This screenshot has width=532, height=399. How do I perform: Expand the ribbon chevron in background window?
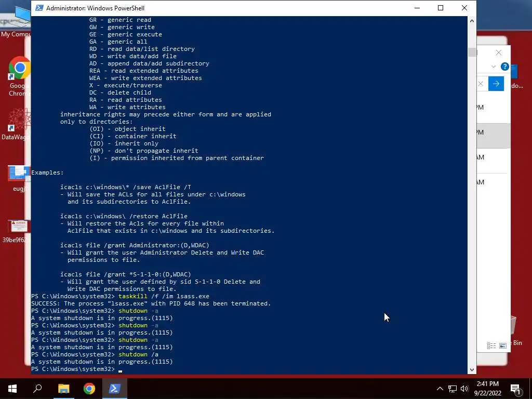(x=494, y=66)
